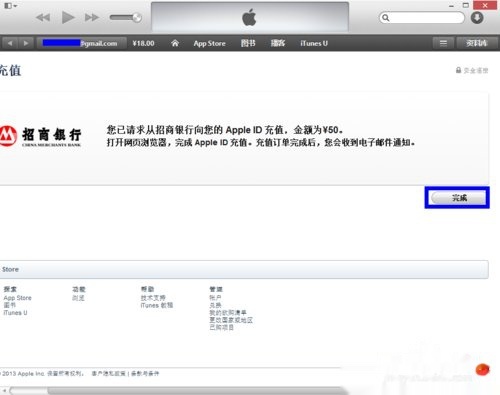Screen dimensions: 500x395
Task: Open the App Store tab
Action: tap(209, 43)
